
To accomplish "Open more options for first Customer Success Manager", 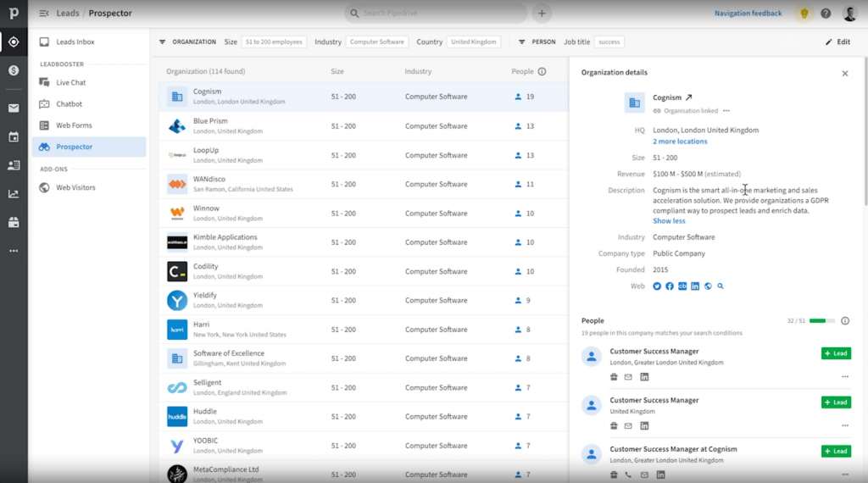I will [x=845, y=377].
